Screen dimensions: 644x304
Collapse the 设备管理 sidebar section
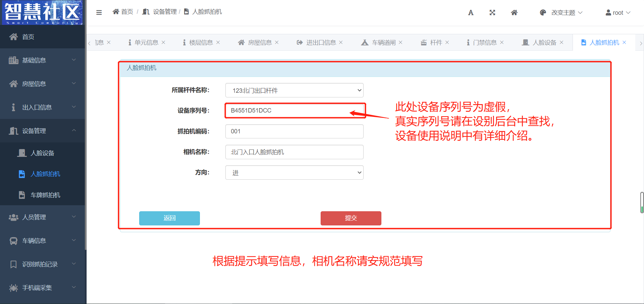tap(42, 131)
